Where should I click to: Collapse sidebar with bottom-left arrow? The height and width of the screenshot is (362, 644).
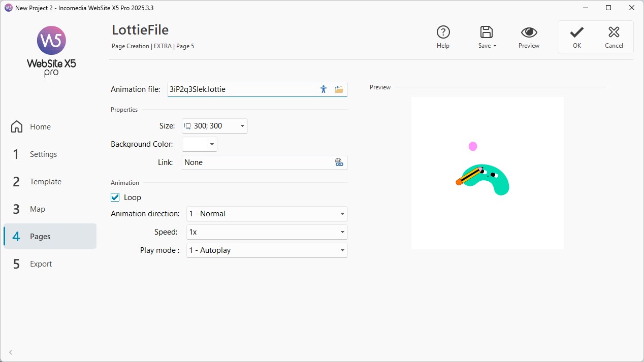[11, 352]
